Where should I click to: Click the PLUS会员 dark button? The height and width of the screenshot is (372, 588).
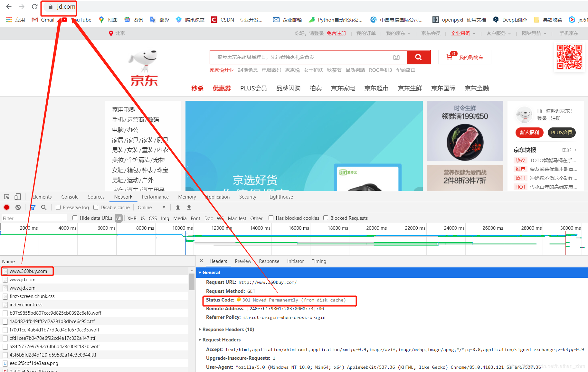tap(562, 132)
